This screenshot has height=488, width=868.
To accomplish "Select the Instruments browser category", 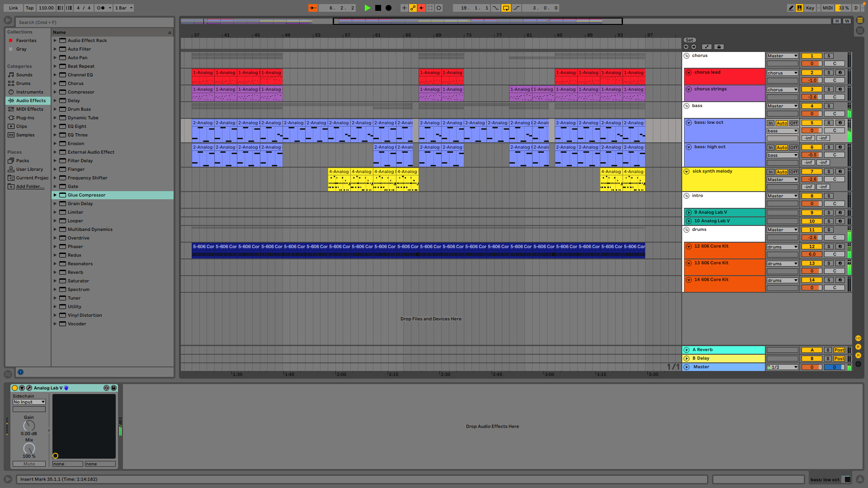I will click(29, 92).
